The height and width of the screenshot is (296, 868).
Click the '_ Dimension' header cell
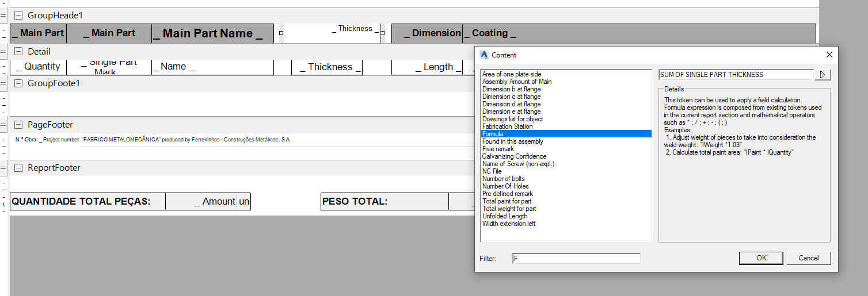pos(427,33)
